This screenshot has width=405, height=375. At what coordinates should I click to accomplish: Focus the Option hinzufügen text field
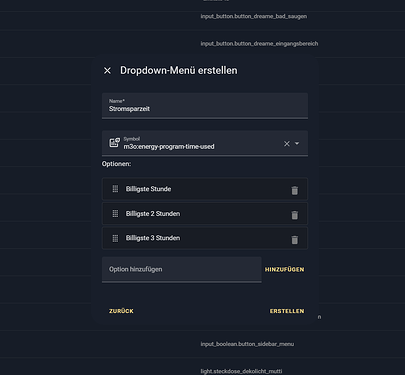pos(182,269)
